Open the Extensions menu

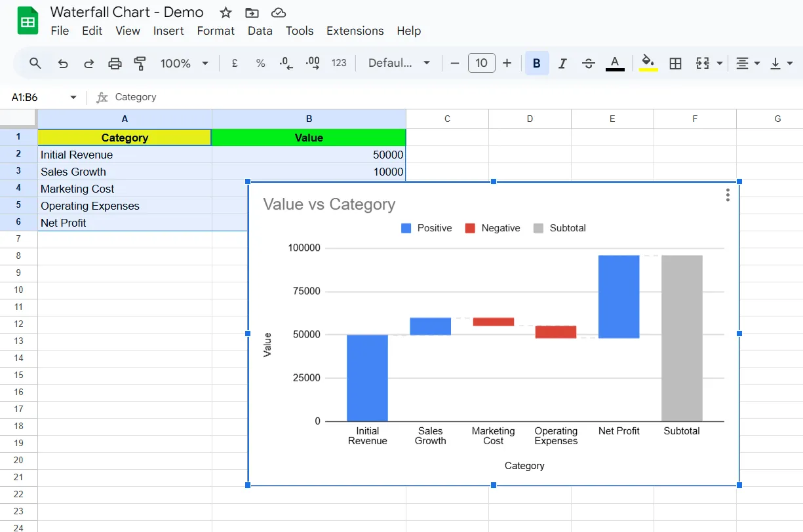tap(355, 31)
